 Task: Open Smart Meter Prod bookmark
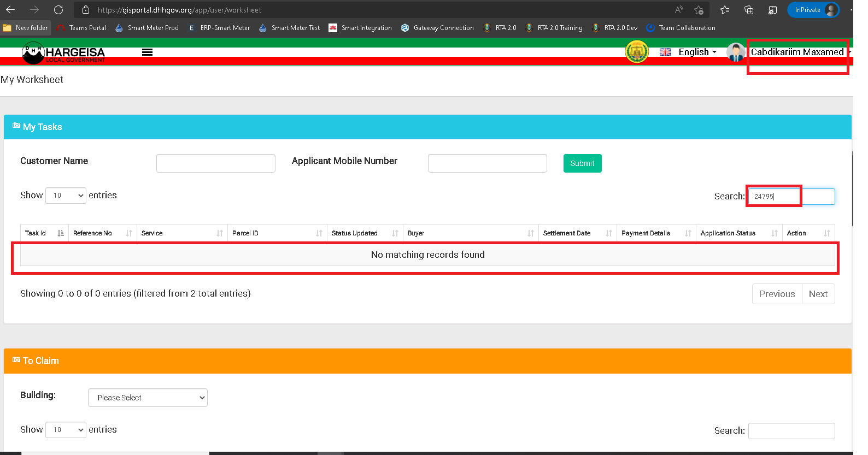click(147, 28)
